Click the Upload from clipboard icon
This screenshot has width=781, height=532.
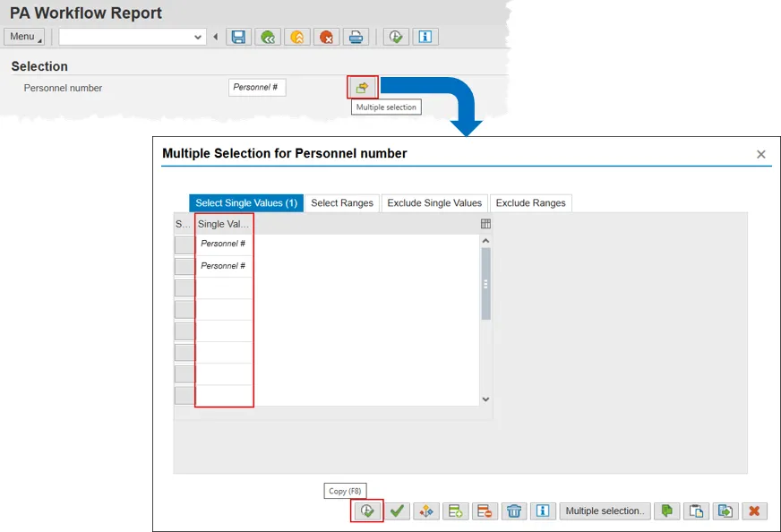pos(696,511)
